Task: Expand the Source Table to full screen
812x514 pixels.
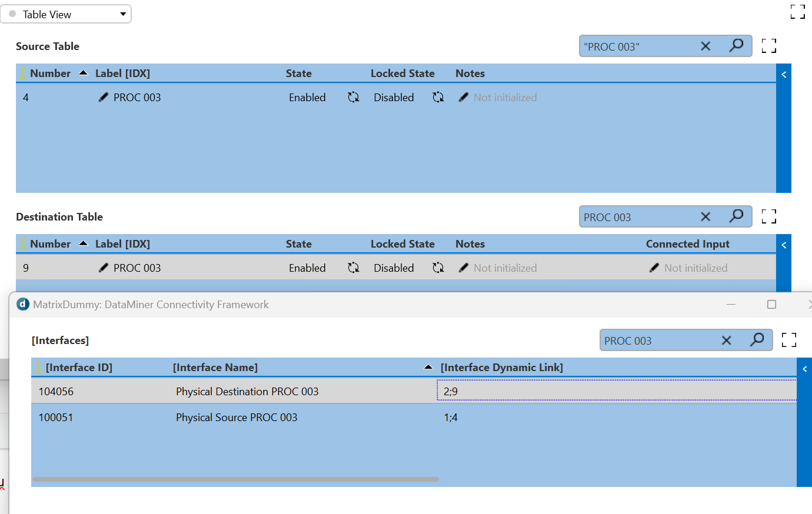Action: click(x=769, y=46)
